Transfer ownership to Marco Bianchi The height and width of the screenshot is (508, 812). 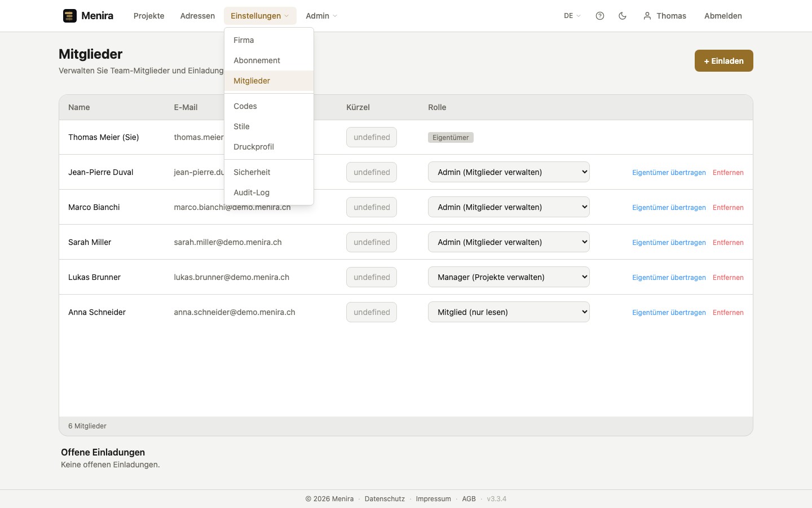tap(669, 208)
